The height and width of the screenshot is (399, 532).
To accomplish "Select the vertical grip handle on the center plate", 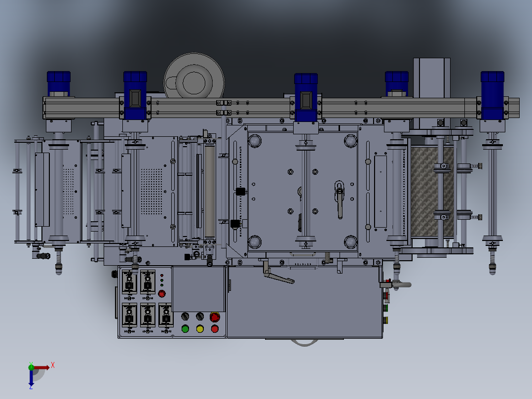I will [340, 199].
